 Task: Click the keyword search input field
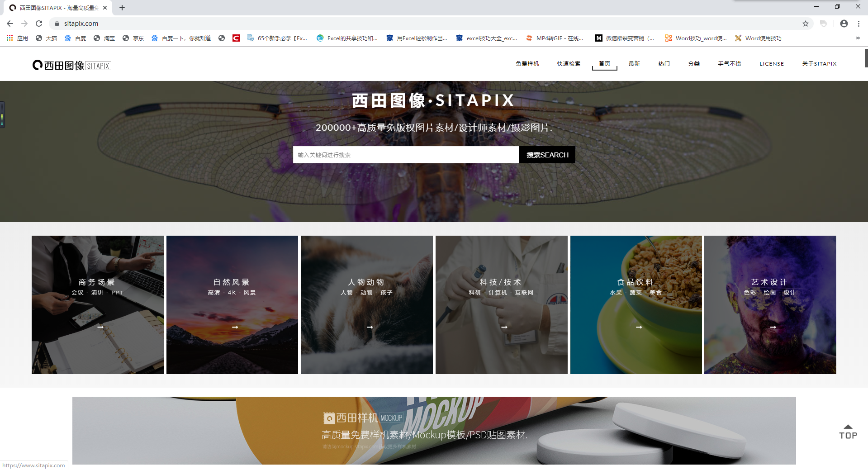[x=406, y=155]
